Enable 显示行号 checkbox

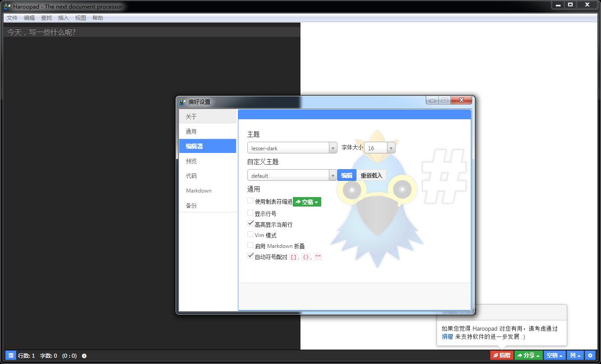pos(250,213)
